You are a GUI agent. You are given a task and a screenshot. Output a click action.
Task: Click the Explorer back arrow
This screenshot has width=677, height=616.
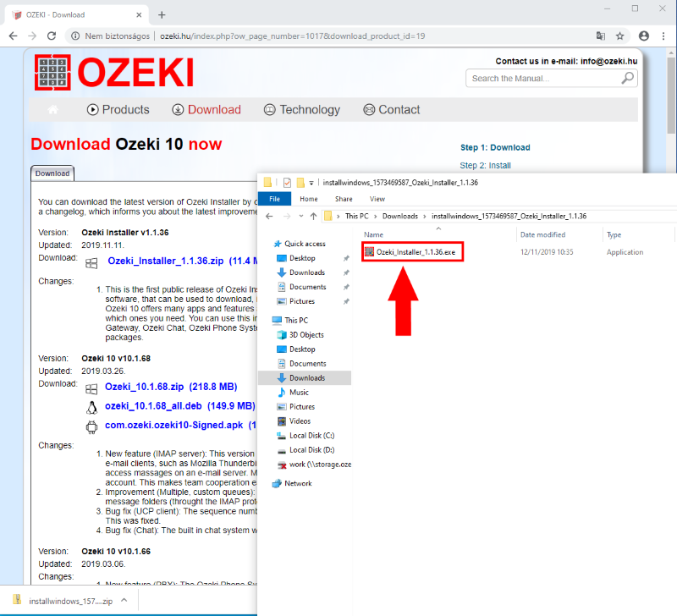pyautogui.click(x=269, y=216)
